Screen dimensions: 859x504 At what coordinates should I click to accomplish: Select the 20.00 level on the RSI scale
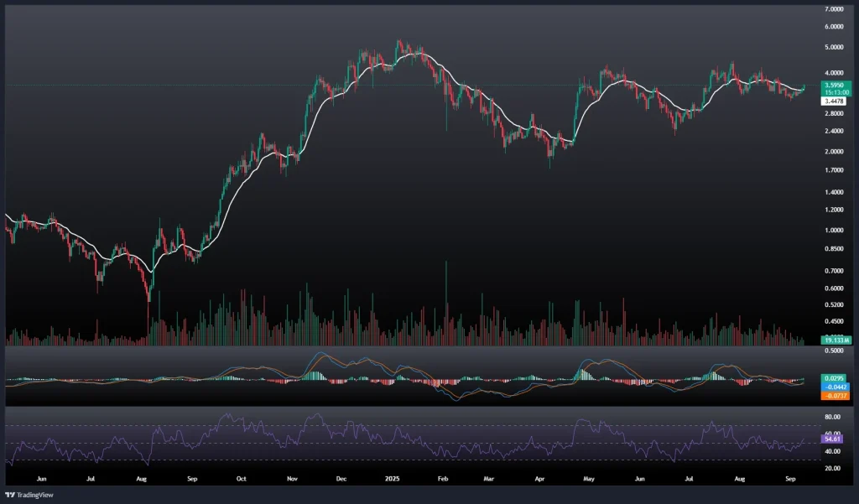pos(835,468)
